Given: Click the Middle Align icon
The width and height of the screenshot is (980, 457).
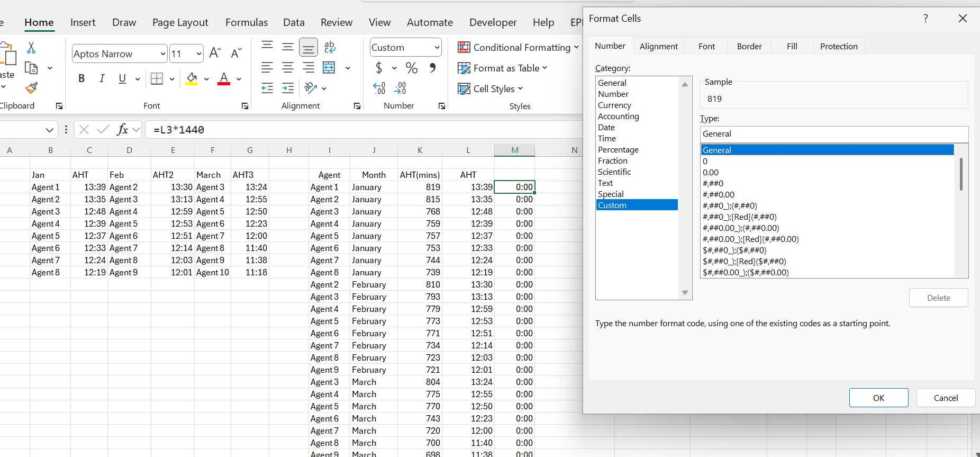Looking at the screenshot, I should (x=288, y=47).
